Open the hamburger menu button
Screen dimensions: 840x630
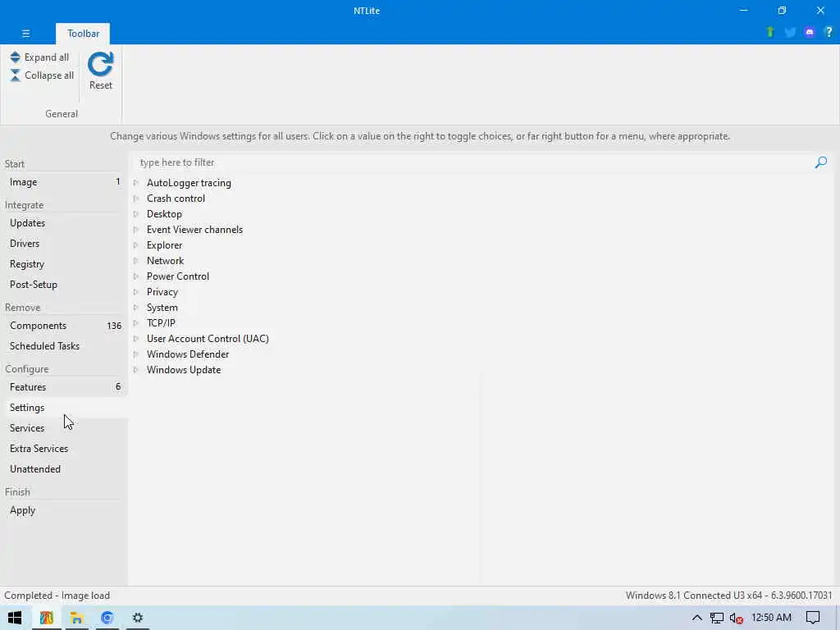pos(25,33)
